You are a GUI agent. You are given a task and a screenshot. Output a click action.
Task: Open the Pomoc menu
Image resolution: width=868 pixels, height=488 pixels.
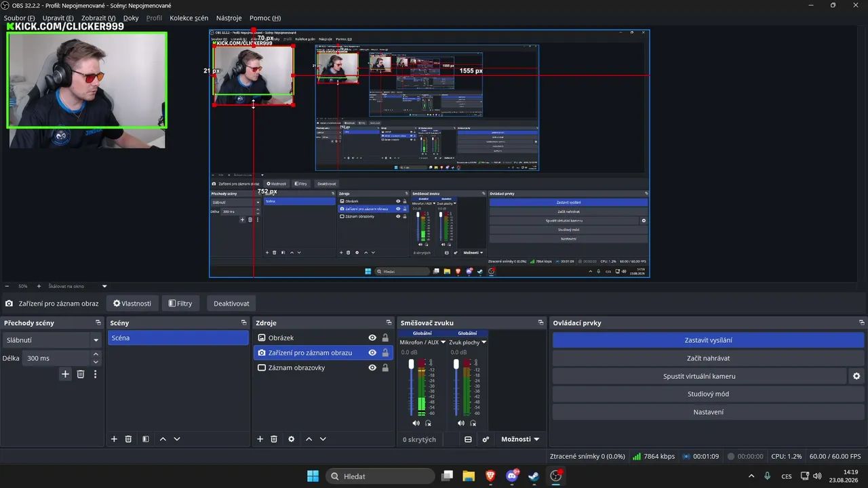click(265, 18)
